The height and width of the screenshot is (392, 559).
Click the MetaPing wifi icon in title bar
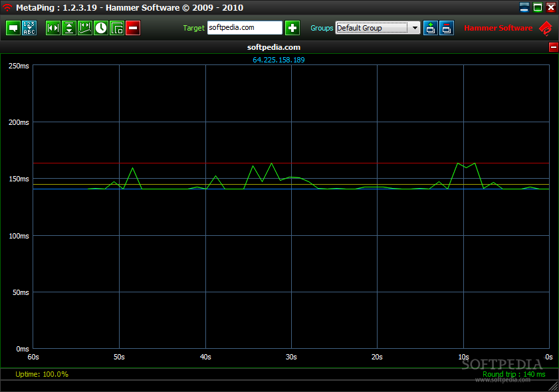point(7,7)
